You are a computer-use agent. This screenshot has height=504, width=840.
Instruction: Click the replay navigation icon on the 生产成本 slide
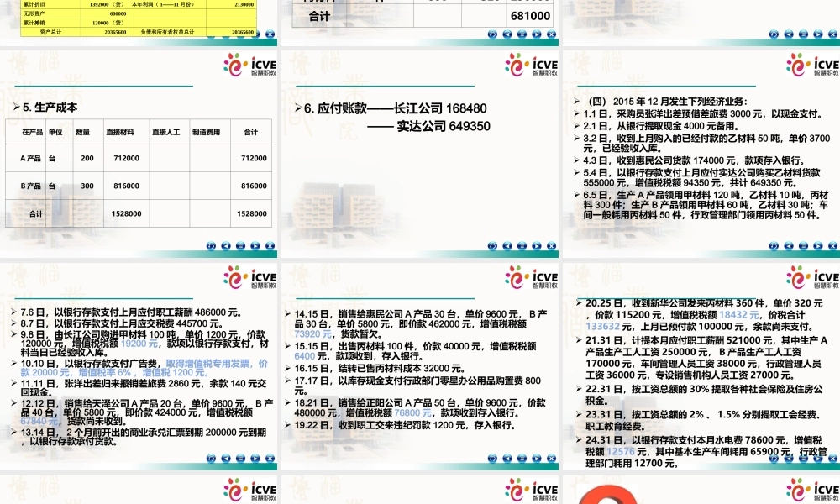coord(212,247)
